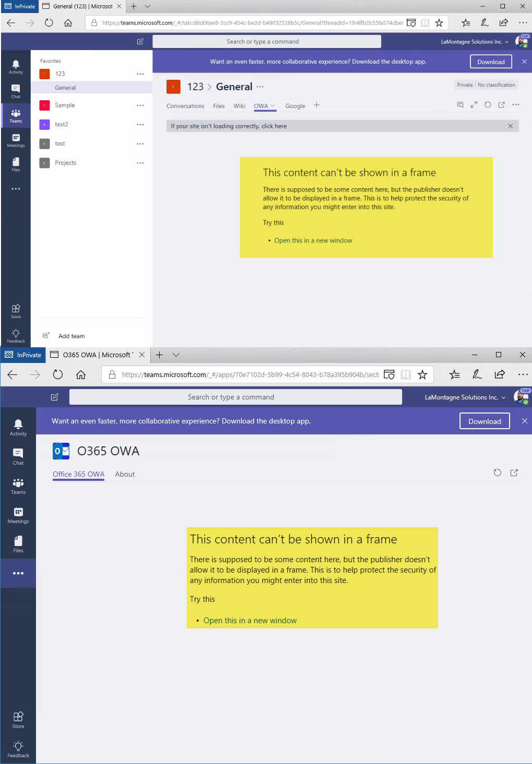Open this in a new window, bottom frame

click(250, 621)
